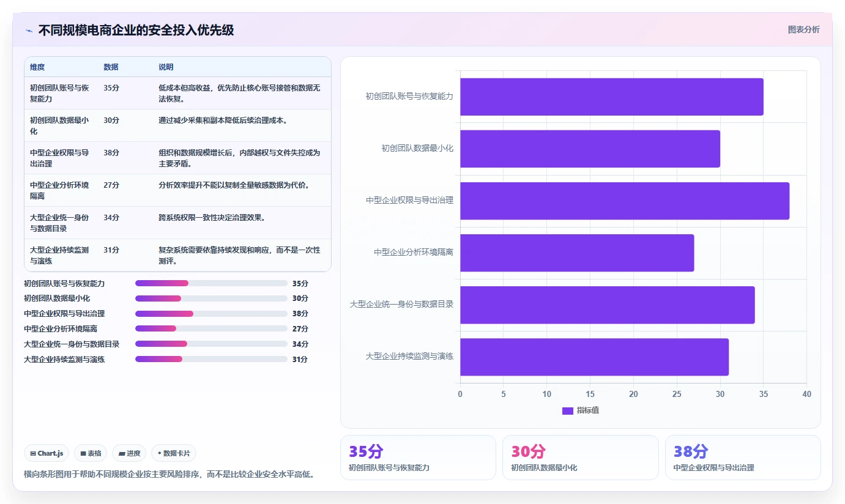The image size is (845, 504).
Task: Click the chart bar for 初创团队数据最小化
Action: click(x=590, y=149)
